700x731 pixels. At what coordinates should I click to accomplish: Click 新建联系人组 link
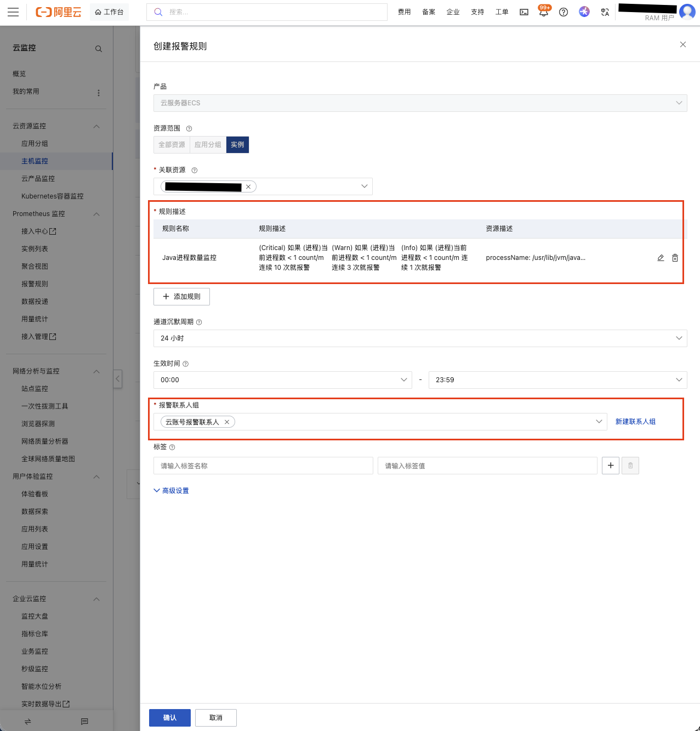point(635,422)
